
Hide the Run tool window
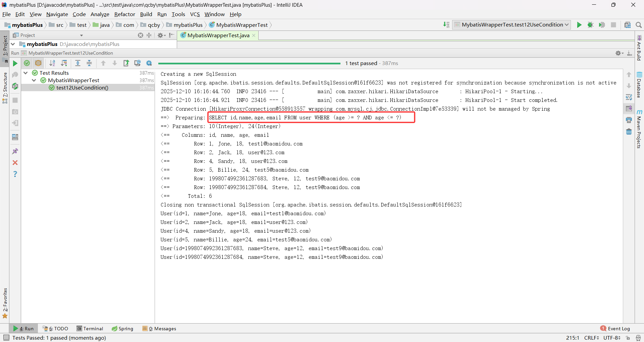tap(630, 53)
